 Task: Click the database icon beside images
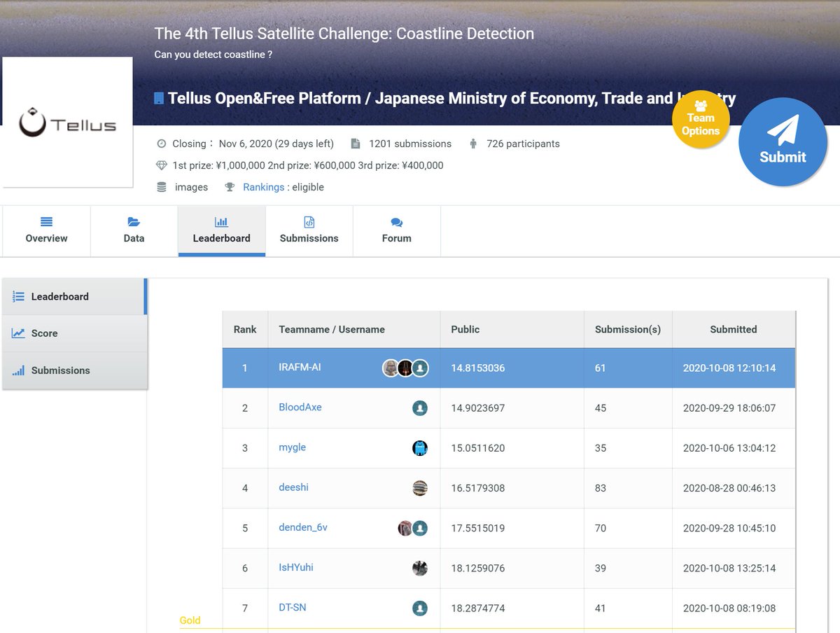point(162,187)
